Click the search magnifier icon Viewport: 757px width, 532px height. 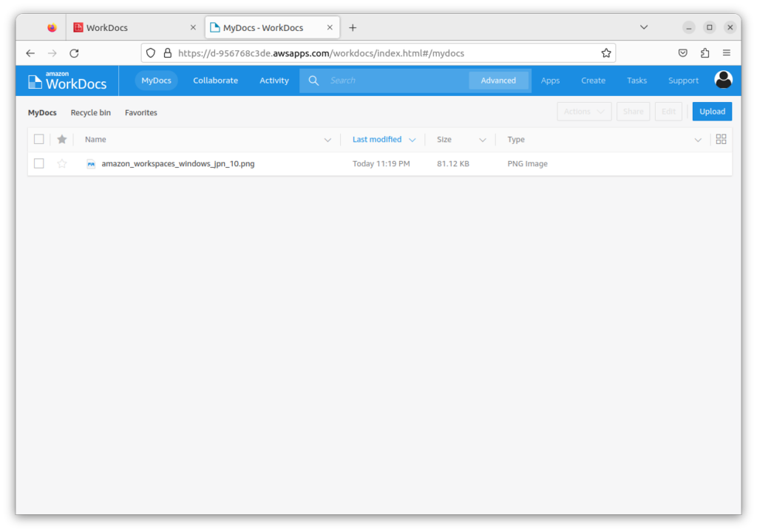tap(313, 80)
